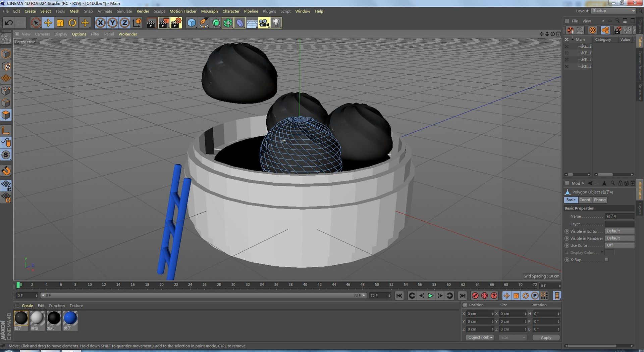The width and height of the screenshot is (644, 352).
Task: Toggle X-Ray checkbox
Action: (x=606, y=260)
